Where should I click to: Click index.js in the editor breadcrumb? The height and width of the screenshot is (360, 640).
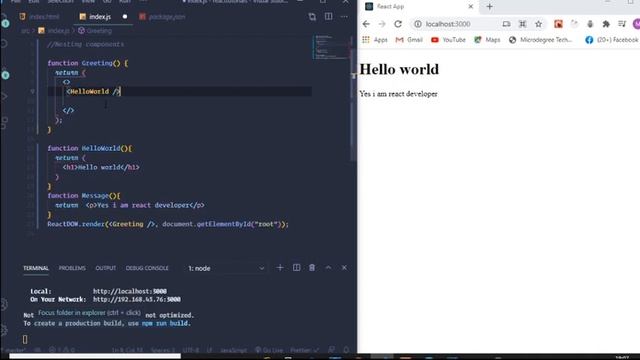[54, 31]
